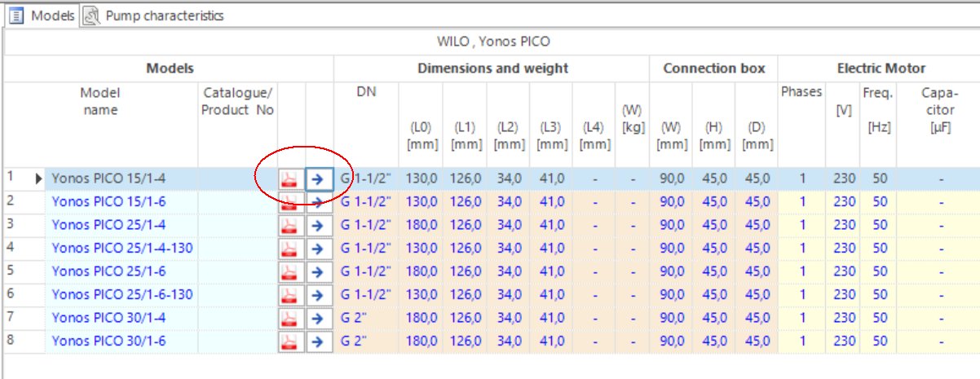Viewport: 980px width, 379px height.
Task: Click the DN value in row 7
Action: [356, 318]
